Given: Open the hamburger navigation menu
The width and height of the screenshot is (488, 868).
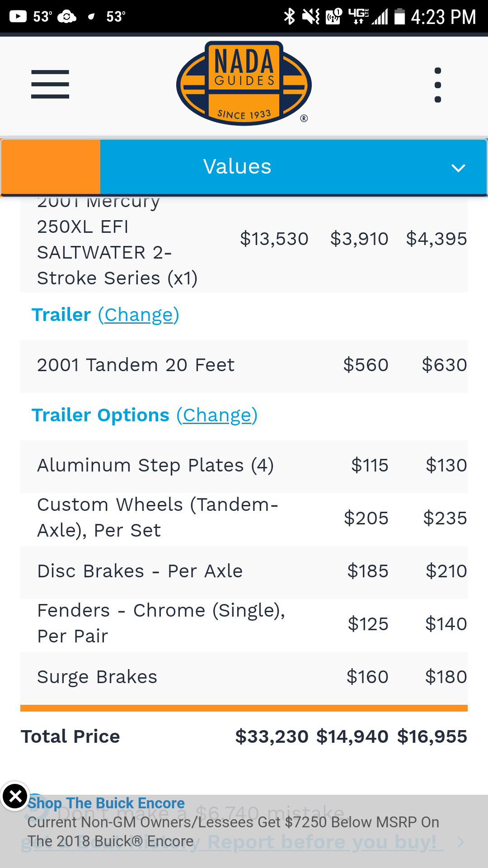Looking at the screenshot, I should click(x=50, y=84).
